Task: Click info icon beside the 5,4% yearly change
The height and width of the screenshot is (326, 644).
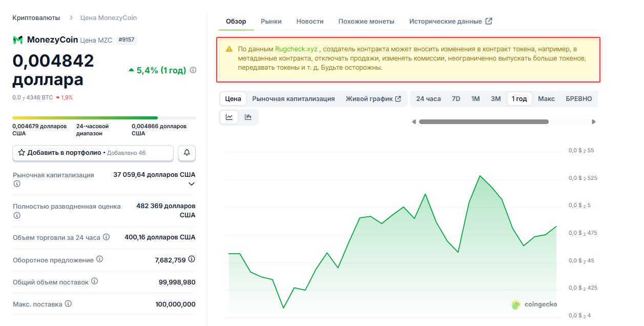Action: click(x=193, y=70)
